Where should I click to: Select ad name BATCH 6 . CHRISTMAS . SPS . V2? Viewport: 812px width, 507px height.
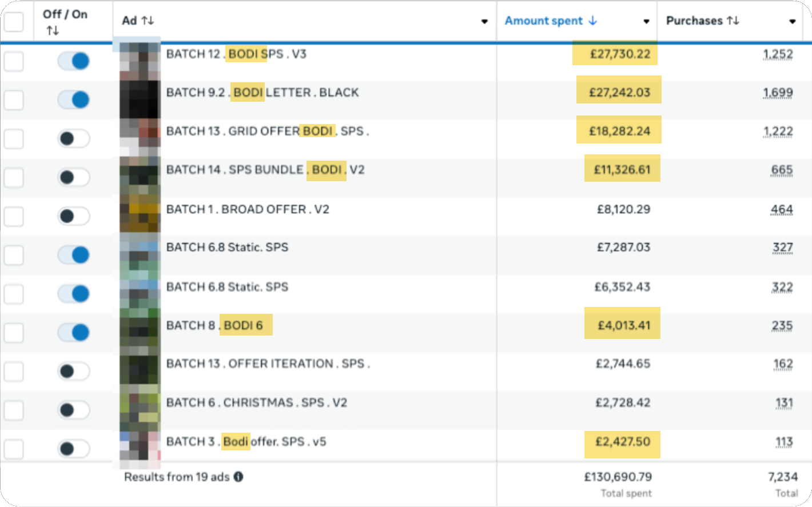tap(257, 402)
